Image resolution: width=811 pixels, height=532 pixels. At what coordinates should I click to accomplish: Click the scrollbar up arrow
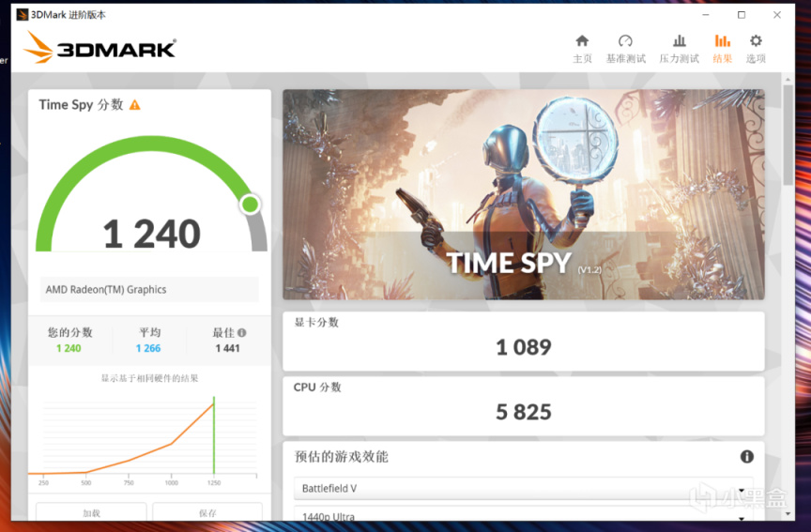pos(788,79)
